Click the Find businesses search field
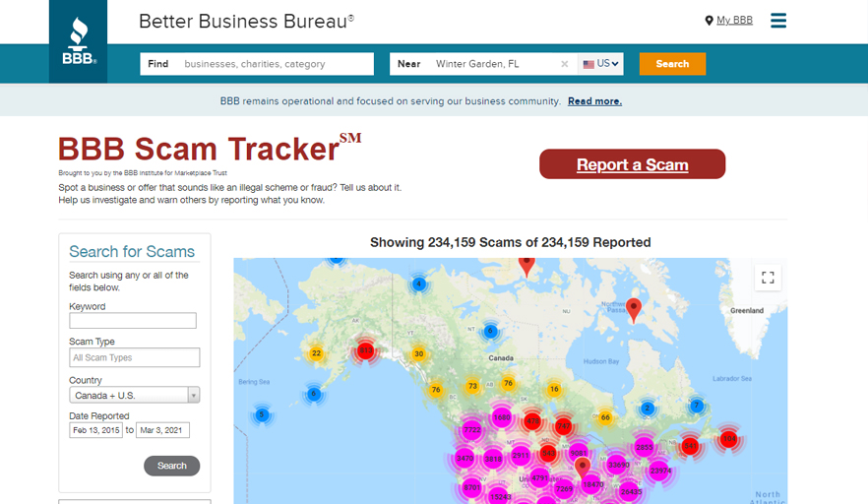Image resolution: width=868 pixels, height=504 pixels. click(276, 64)
